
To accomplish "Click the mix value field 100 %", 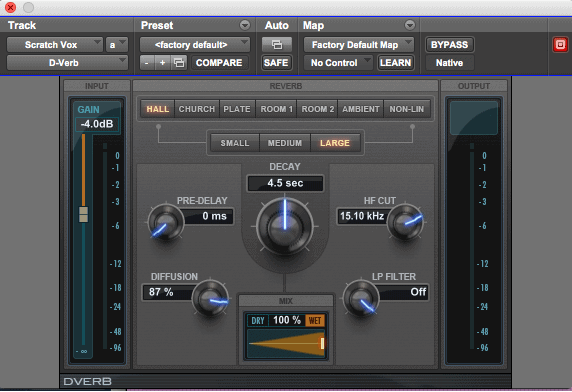I will tap(287, 320).
